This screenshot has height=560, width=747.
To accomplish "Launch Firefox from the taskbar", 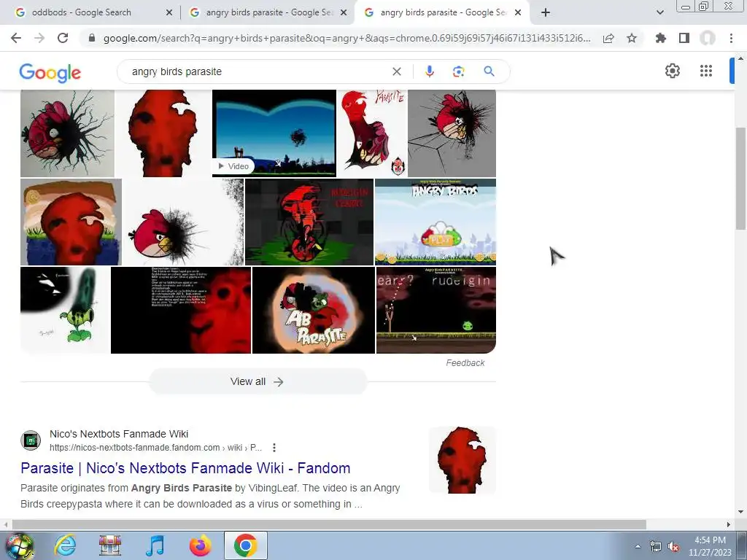I will pyautogui.click(x=200, y=545).
